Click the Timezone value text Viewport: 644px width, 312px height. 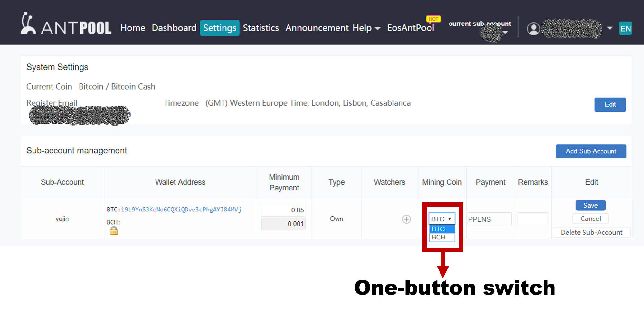pos(308,103)
